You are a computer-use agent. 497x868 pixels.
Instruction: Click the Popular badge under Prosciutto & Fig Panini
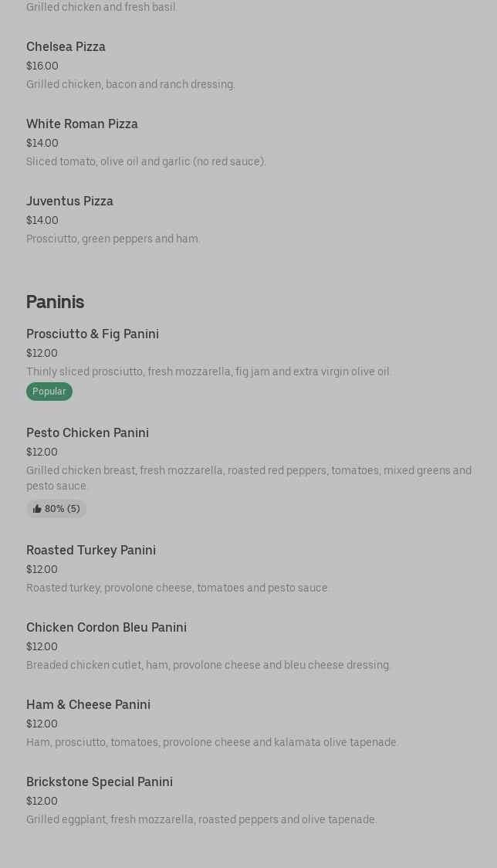coord(49,392)
